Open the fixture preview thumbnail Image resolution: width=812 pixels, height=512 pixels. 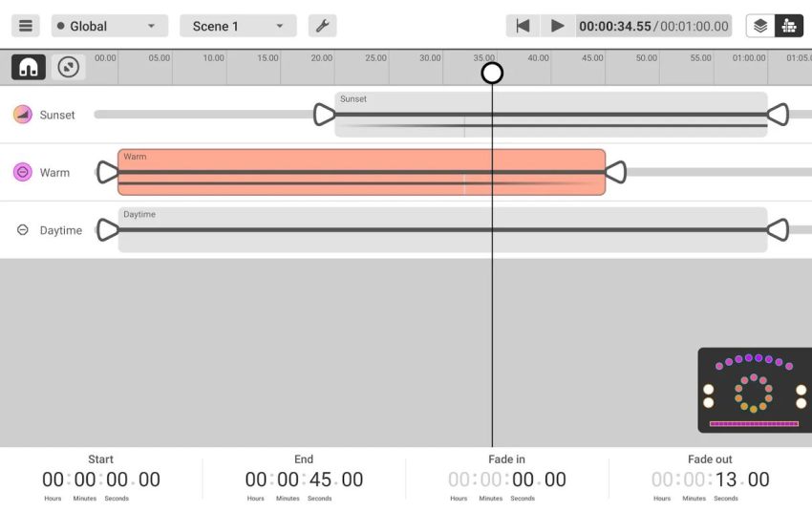755,390
